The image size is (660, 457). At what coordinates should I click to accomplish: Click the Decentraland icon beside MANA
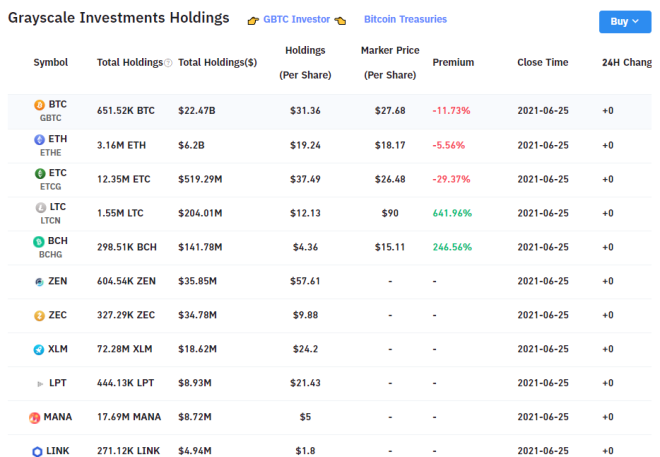click(35, 417)
